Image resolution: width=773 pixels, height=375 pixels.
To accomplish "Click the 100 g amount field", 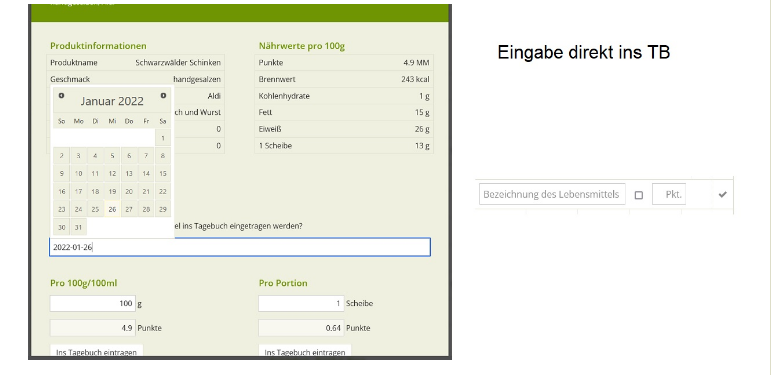I will 93,304.
